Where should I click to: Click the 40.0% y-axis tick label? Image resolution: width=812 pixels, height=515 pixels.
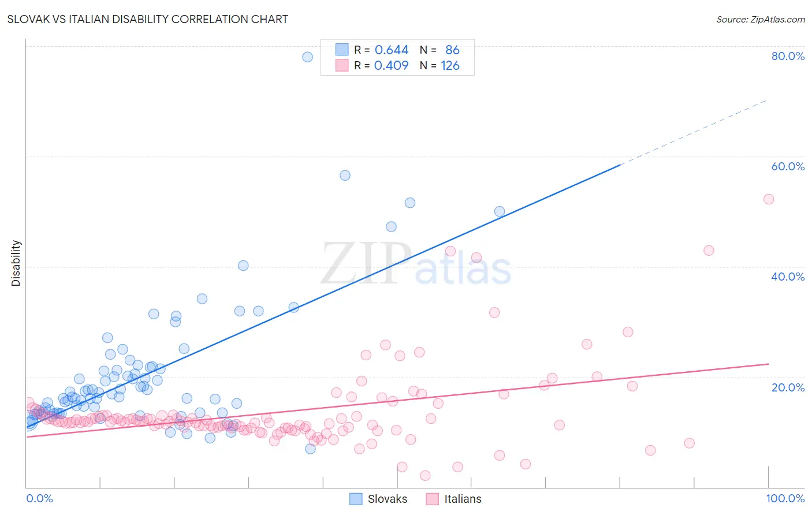[x=788, y=277]
